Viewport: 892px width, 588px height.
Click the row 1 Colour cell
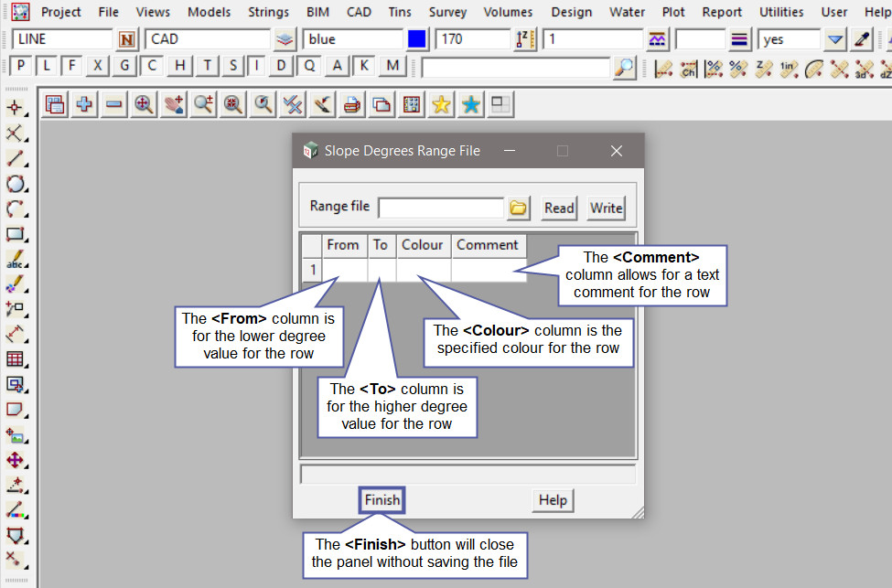[424, 270]
